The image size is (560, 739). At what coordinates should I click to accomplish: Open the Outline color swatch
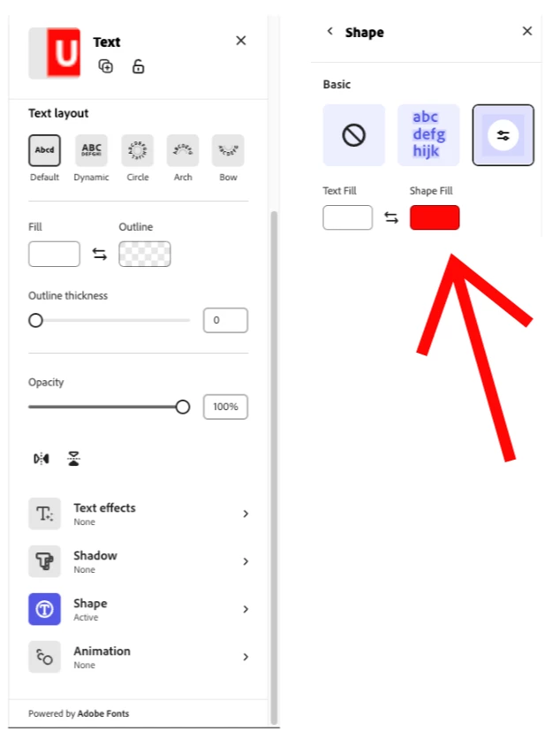(x=145, y=254)
